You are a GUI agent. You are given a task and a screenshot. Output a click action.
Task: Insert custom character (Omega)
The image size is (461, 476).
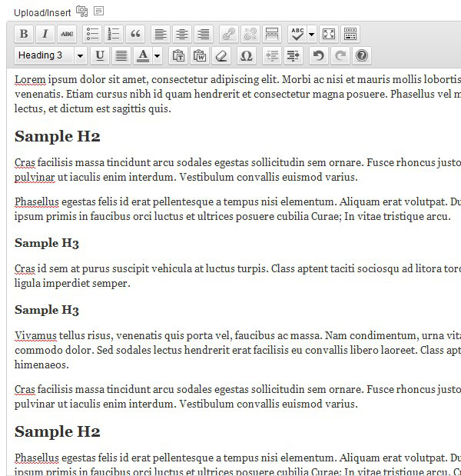[247, 55]
